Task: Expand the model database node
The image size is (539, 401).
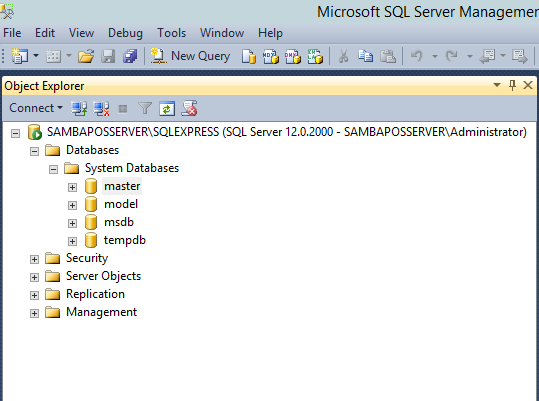Action: (x=72, y=205)
